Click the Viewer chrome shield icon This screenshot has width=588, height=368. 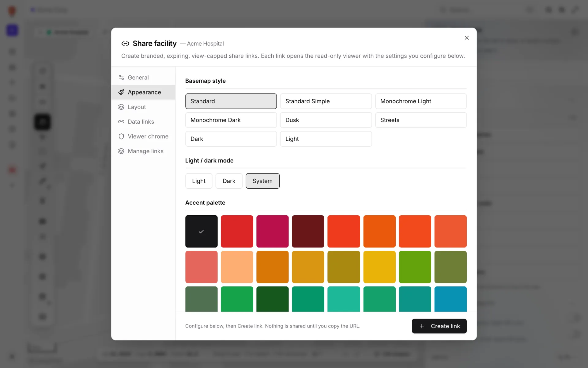[121, 136]
